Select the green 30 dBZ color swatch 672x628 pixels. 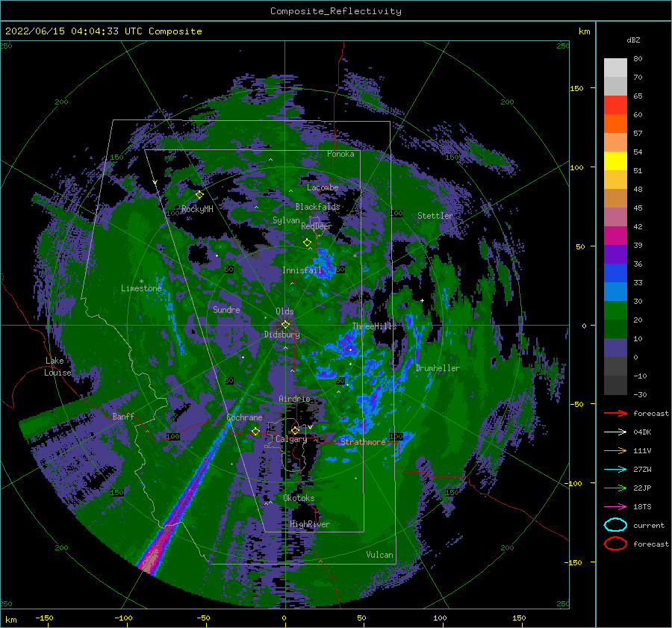pyautogui.click(x=615, y=310)
